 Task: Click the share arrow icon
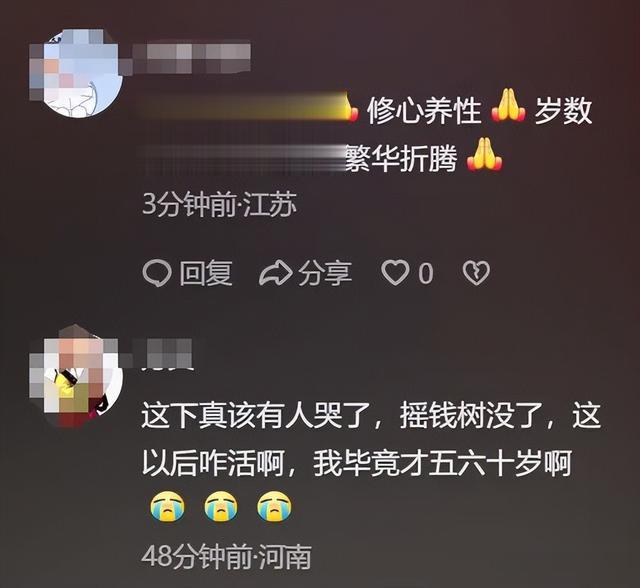point(276,273)
